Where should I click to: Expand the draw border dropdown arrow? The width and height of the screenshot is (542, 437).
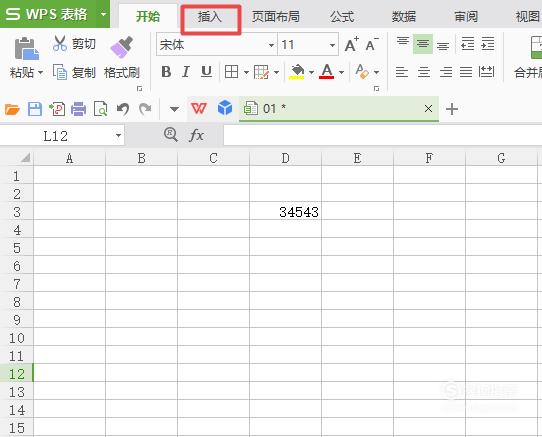(277, 73)
